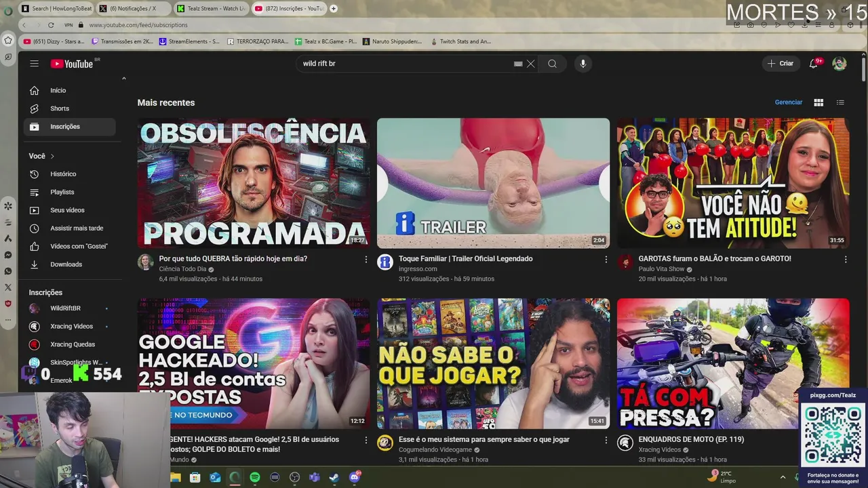The height and width of the screenshot is (488, 868).
Task: Open Xracing Quedas channel subscription
Action: [69, 344]
